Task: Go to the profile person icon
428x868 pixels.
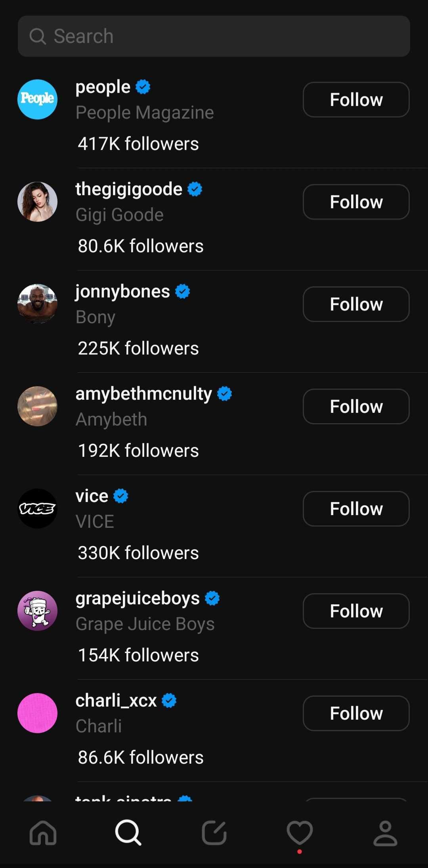Action: click(x=385, y=833)
